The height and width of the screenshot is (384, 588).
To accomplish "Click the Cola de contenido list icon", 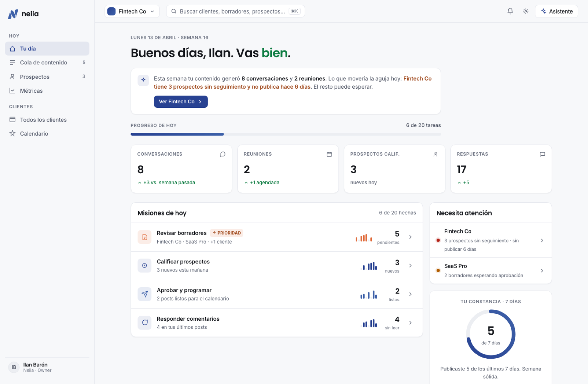I will pyautogui.click(x=12, y=63).
